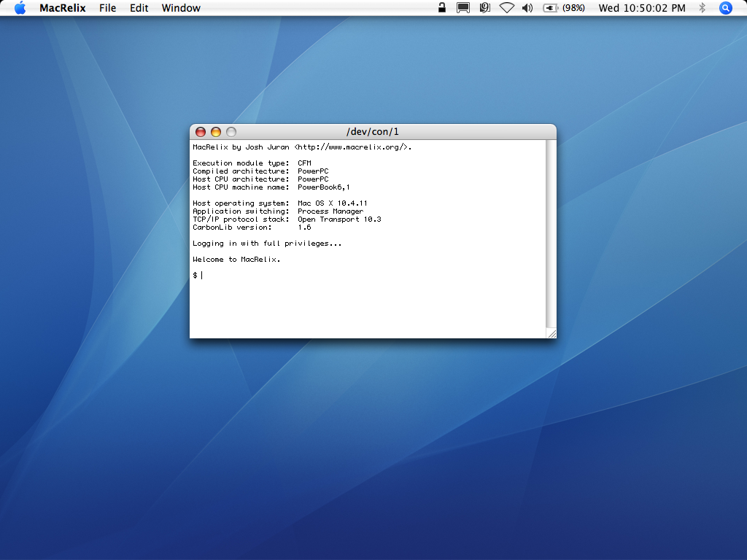The image size is (747, 560).
Task: Click the 'Process Manager' value
Action: pyautogui.click(x=330, y=211)
